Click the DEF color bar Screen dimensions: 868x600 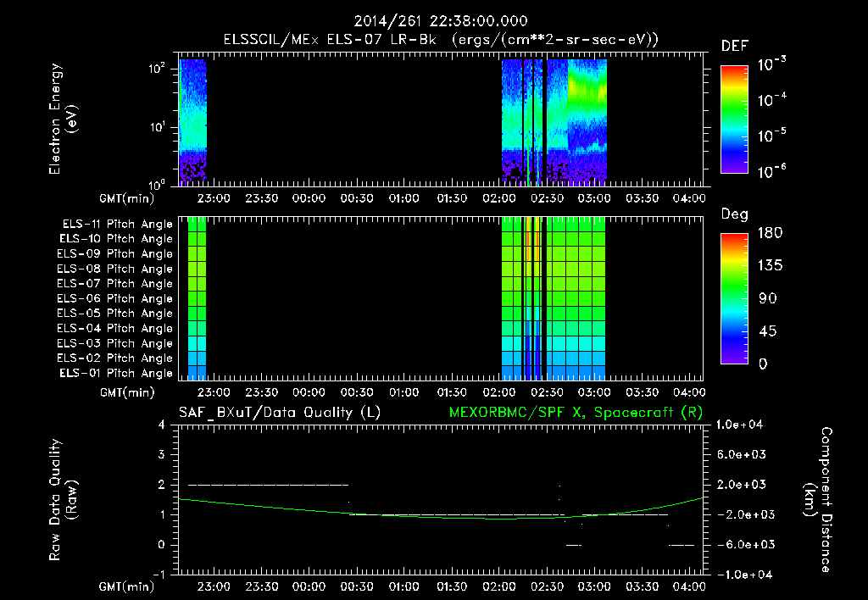click(734, 119)
